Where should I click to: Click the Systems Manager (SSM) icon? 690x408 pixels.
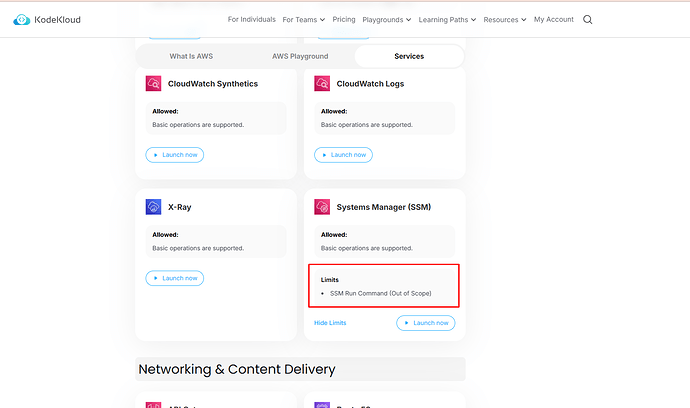(322, 207)
